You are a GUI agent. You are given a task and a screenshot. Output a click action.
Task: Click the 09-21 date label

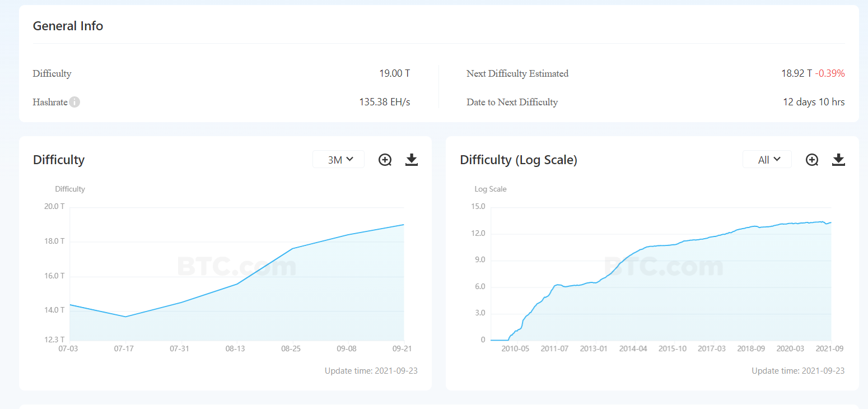coord(403,348)
